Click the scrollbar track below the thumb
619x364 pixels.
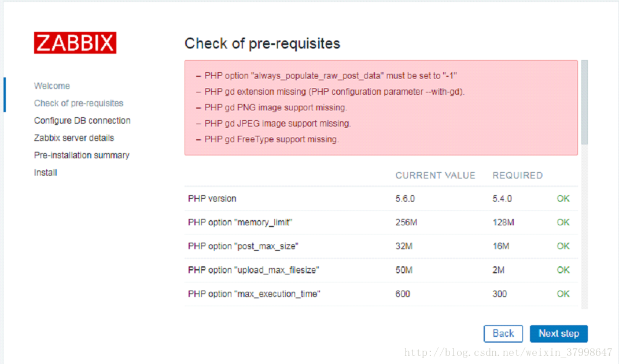point(584,226)
